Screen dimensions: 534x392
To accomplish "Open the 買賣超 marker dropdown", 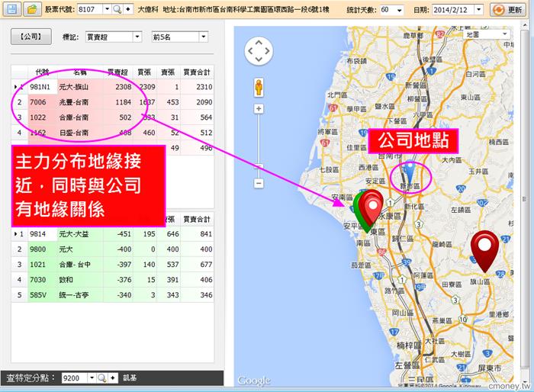I will [137, 37].
